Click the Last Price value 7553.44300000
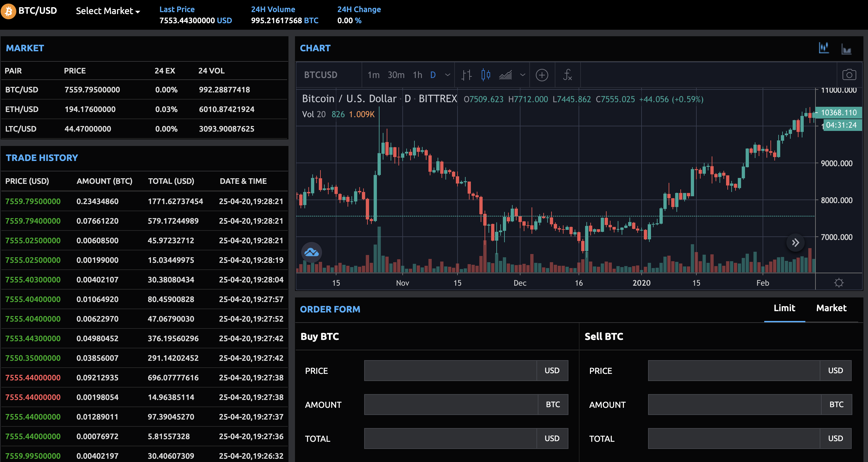This screenshot has width=868, height=462. (187, 21)
